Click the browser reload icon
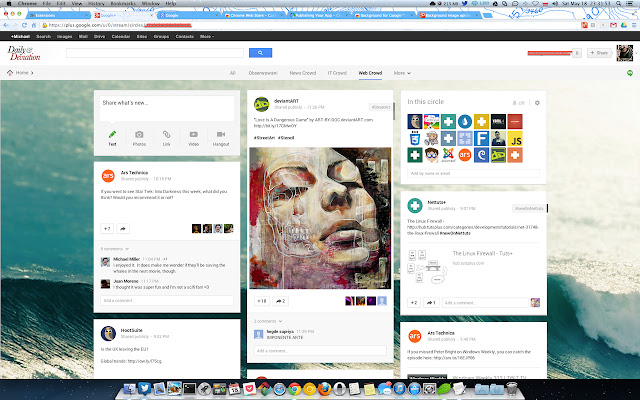The image size is (640, 400). 24,25
